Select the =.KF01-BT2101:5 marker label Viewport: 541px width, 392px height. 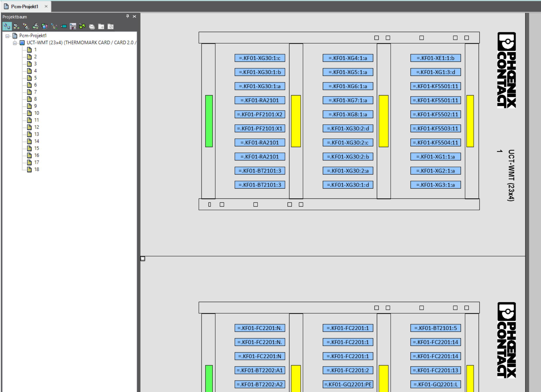tap(436, 328)
